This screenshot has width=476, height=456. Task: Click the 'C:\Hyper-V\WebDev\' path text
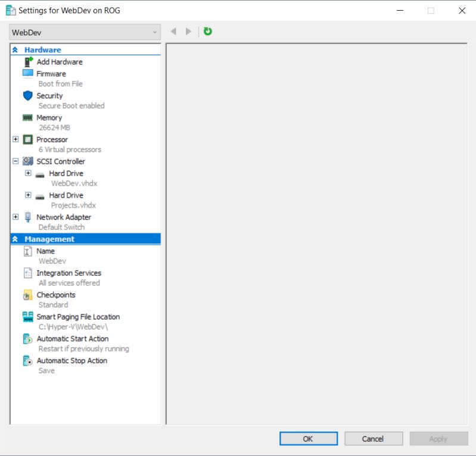tap(73, 327)
